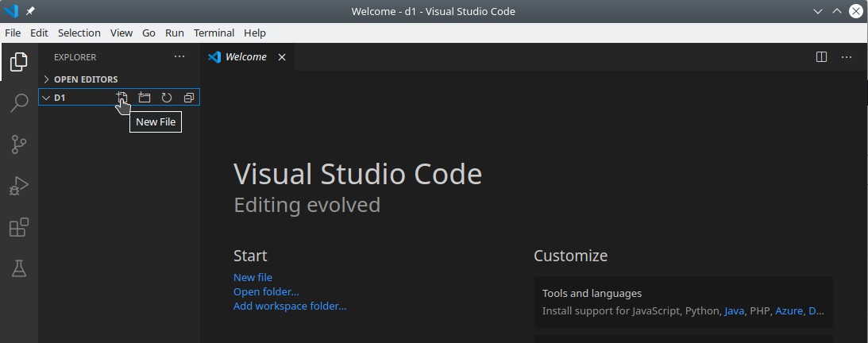
Task: Create a New Folder in D1
Action: point(145,98)
